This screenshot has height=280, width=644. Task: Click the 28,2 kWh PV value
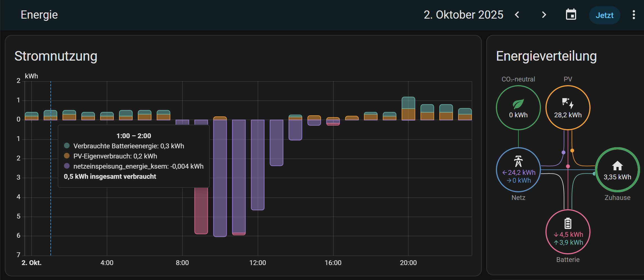coord(568,115)
